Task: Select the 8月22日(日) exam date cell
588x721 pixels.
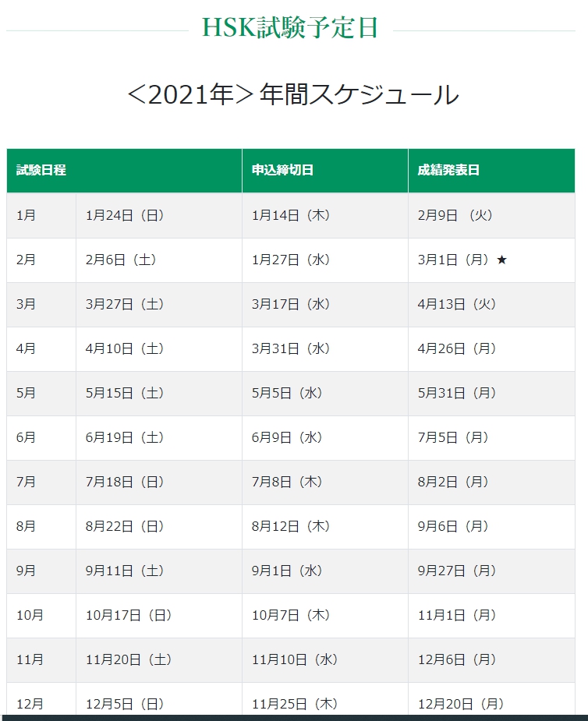Action: tap(125, 526)
